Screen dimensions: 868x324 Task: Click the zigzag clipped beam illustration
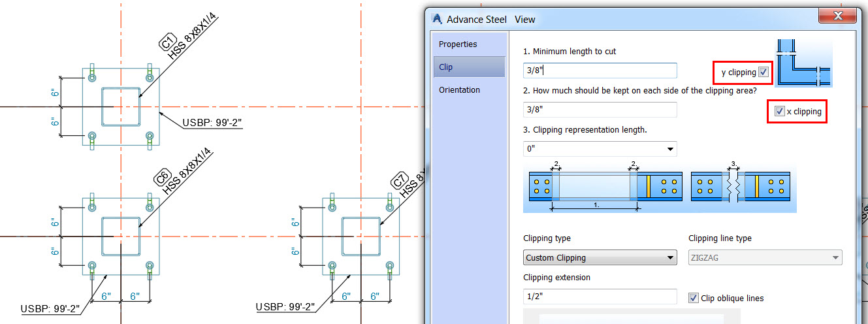click(740, 186)
